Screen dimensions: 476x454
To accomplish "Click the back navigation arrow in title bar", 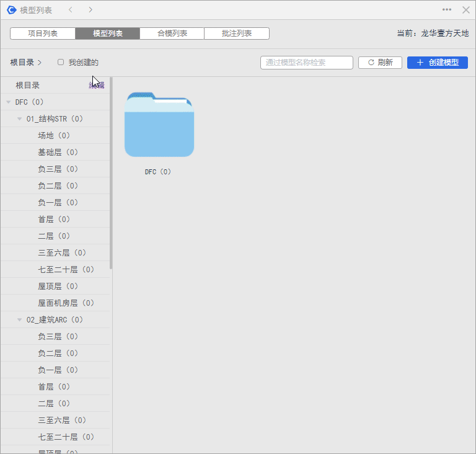I will click(71, 10).
